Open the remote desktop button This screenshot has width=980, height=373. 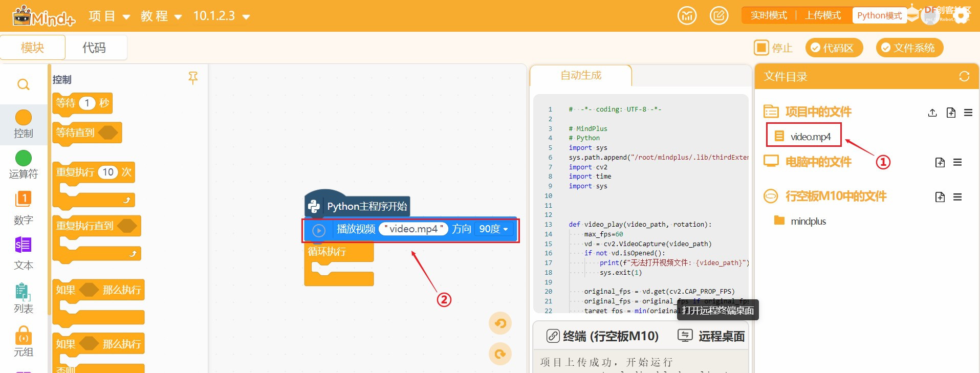711,336
